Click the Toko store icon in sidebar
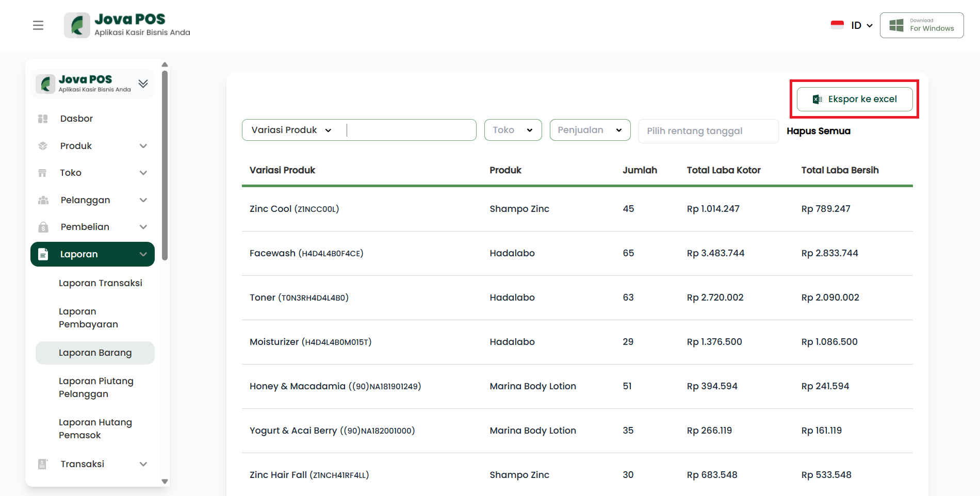This screenshot has width=980, height=496. (x=43, y=173)
